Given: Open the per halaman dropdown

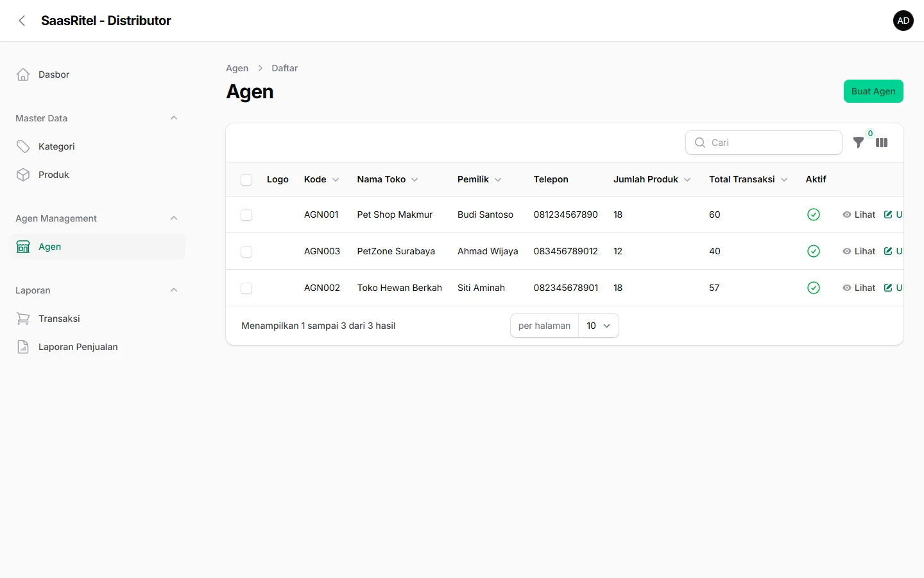Looking at the screenshot, I should 599,326.
